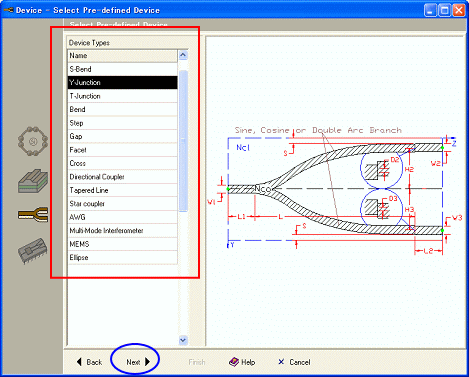469x377 pixels.
Task: Select T-Junction device type
Action: tap(122, 96)
